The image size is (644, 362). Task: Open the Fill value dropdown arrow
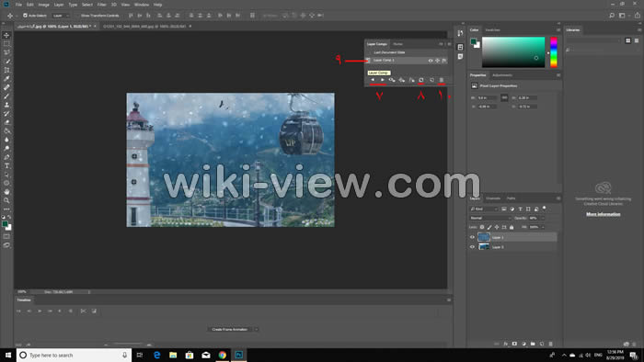point(543,227)
